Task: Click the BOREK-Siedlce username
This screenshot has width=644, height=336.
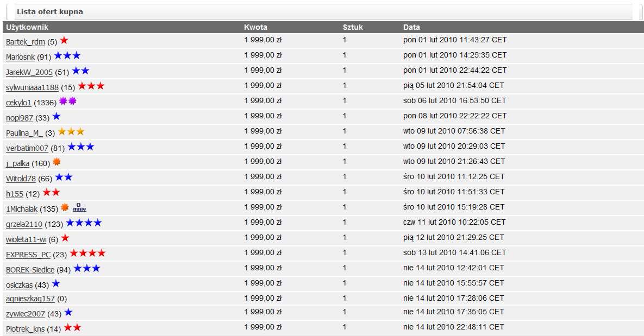Action: pos(30,270)
